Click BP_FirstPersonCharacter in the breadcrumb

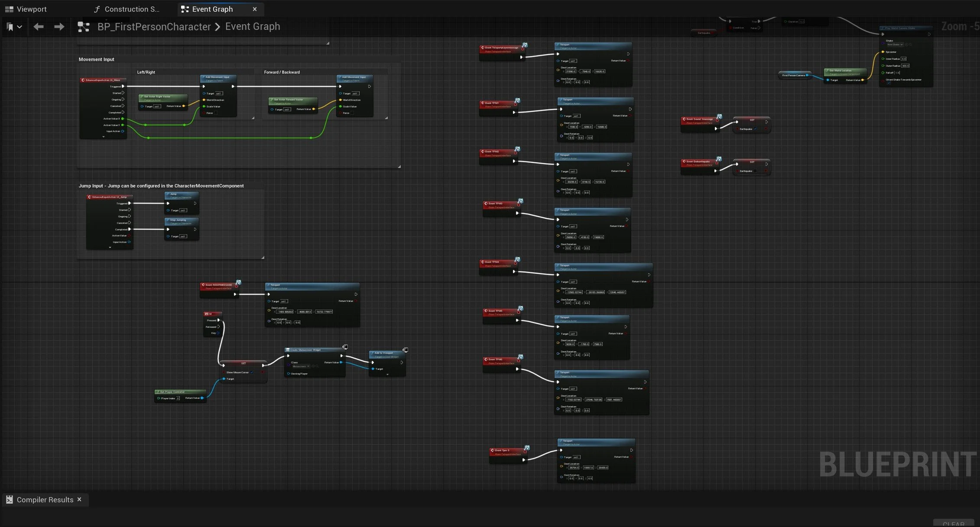pyautogui.click(x=154, y=27)
